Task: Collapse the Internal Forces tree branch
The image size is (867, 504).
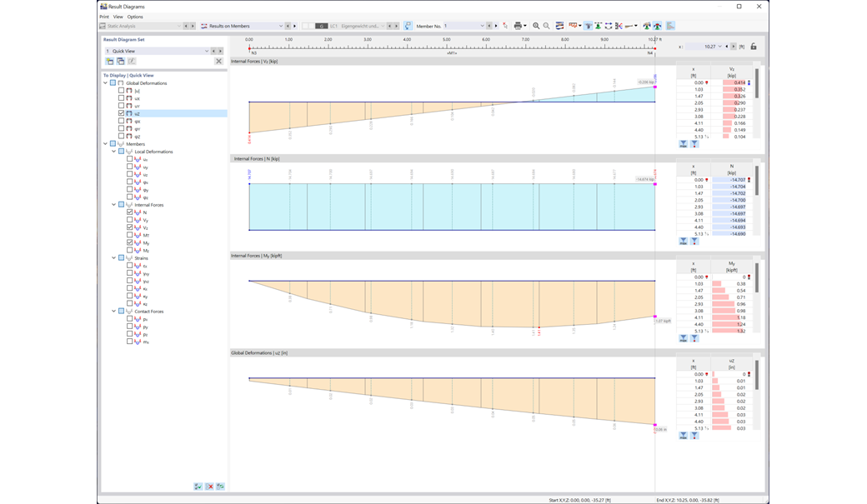Action: pyautogui.click(x=114, y=205)
